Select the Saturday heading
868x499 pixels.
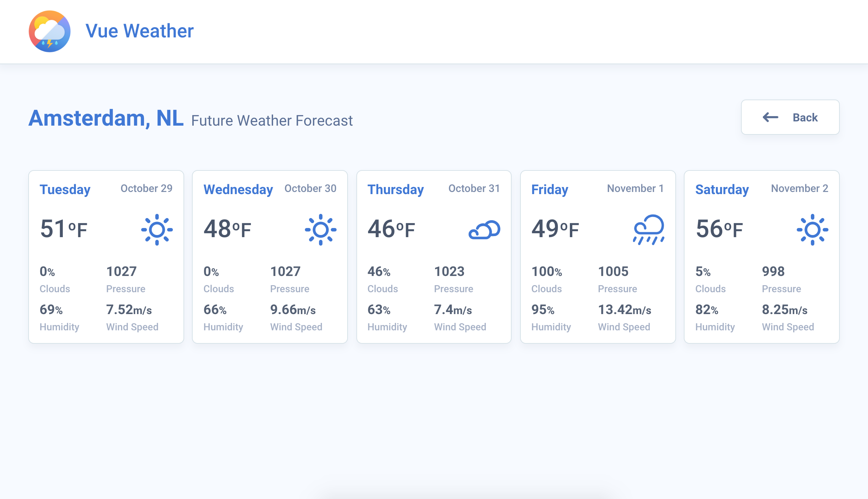722,190
